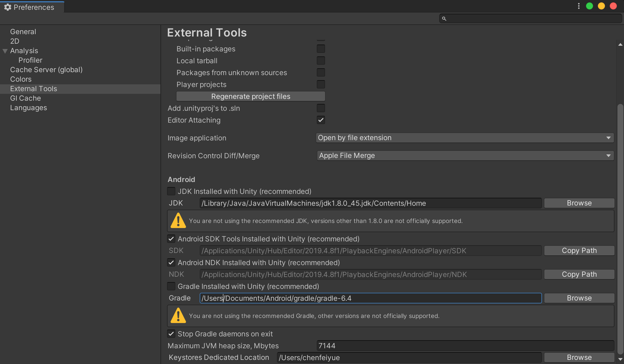
Task: Open the Image application dropdown
Action: (464, 138)
